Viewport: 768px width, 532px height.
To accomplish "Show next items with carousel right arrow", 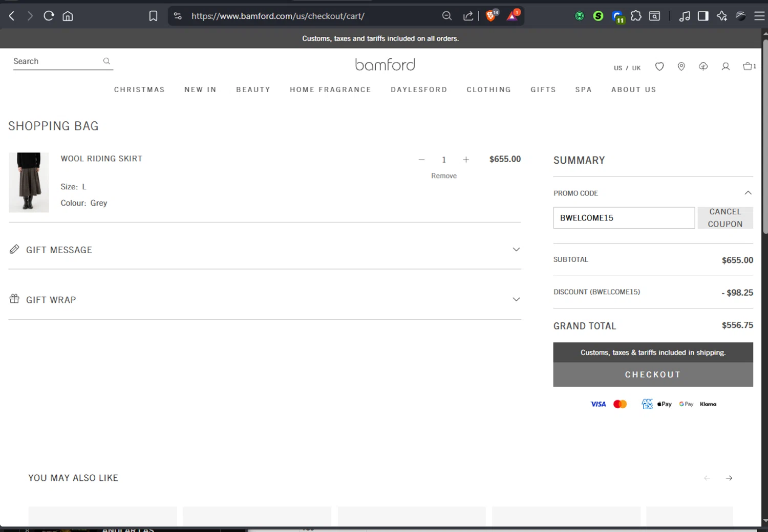I will point(729,478).
